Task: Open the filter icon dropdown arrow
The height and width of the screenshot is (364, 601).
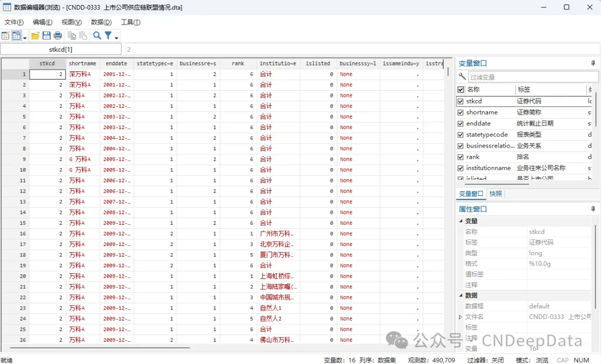Action: (x=116, y=37)
